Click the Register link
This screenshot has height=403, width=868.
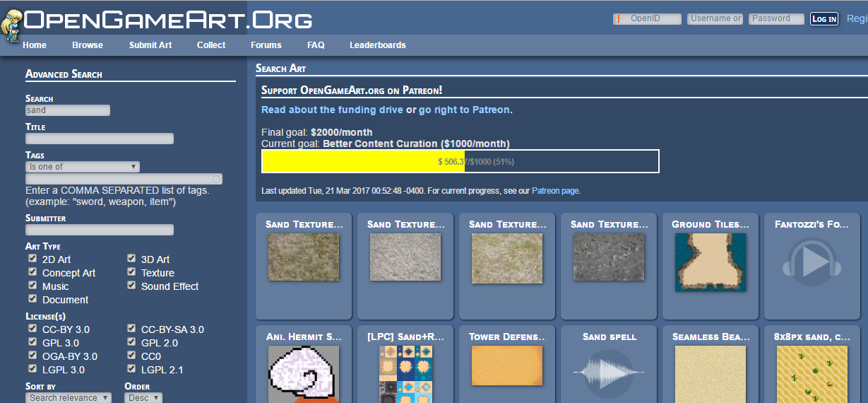click(857, 19)
